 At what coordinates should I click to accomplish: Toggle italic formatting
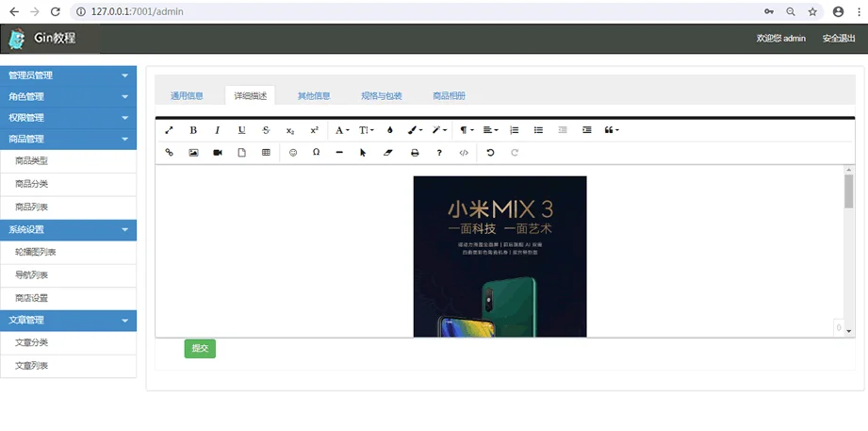pos(218,130)
